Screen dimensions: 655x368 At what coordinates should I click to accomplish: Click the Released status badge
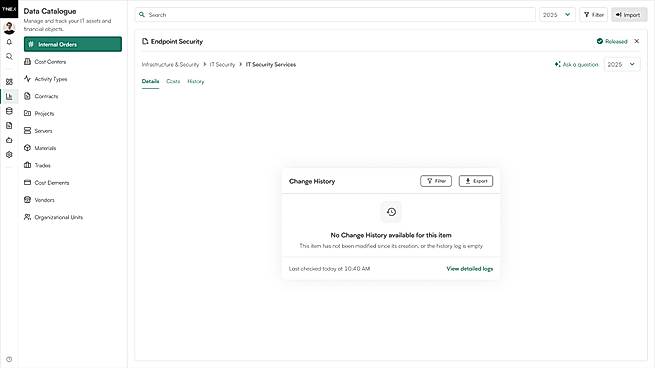pyautogui.click(x=612, y=41)
